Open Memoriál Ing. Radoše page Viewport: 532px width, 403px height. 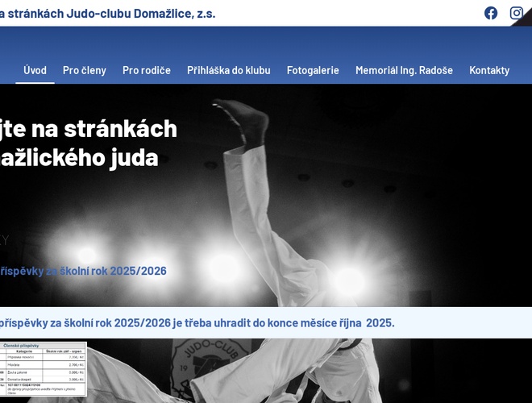tap(404, 70)
